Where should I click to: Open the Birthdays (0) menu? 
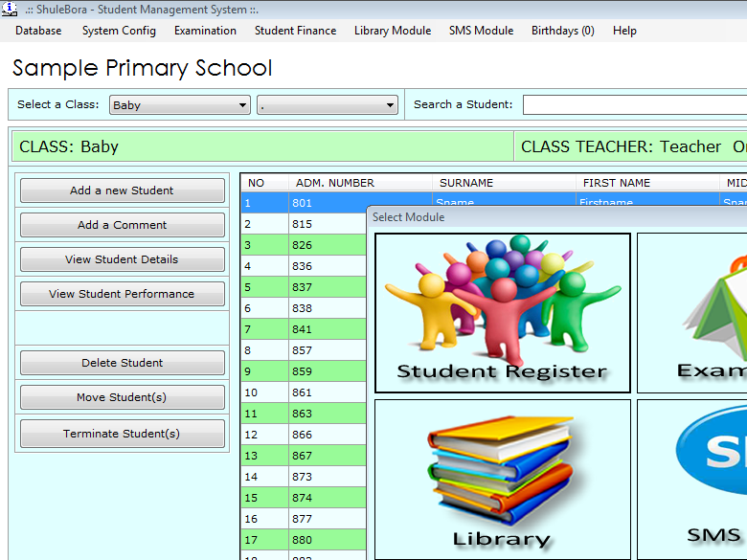click(562, 31)
